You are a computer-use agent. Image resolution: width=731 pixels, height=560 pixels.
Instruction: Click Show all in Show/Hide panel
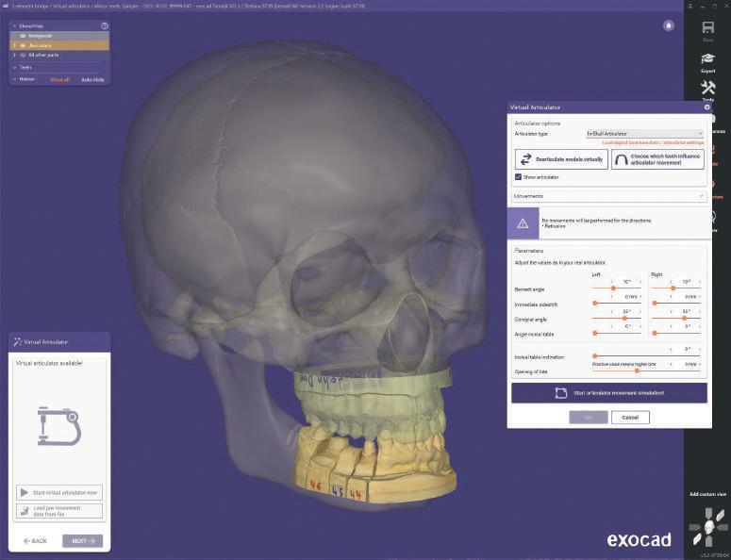pyautogui.click(x=59, y=80)
